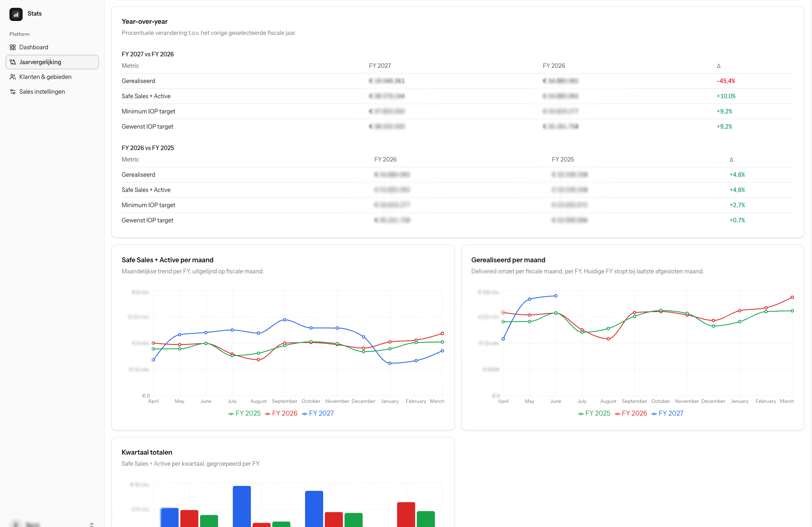Click the Dashboard grid icon

click(13, 47)
